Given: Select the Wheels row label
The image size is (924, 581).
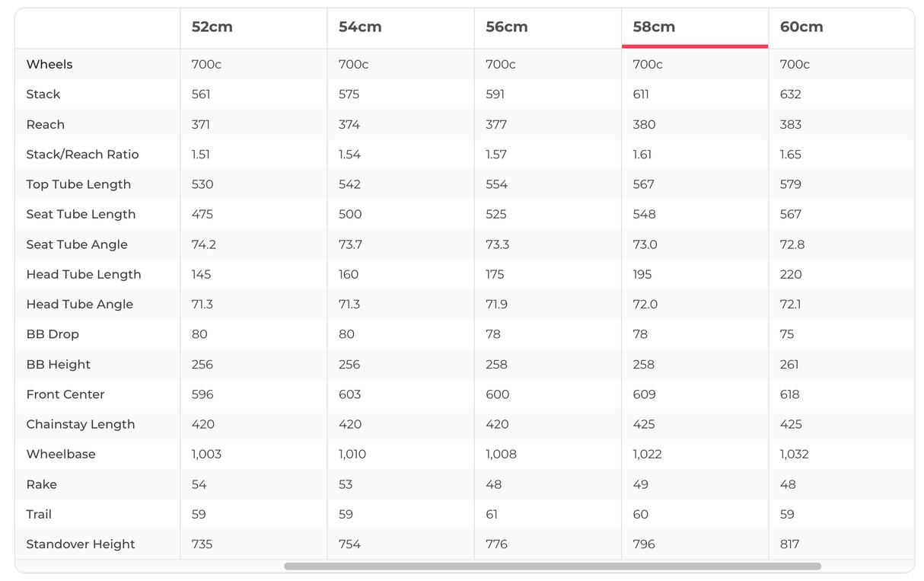Looking at the screenshot, I should coord(49,65).
